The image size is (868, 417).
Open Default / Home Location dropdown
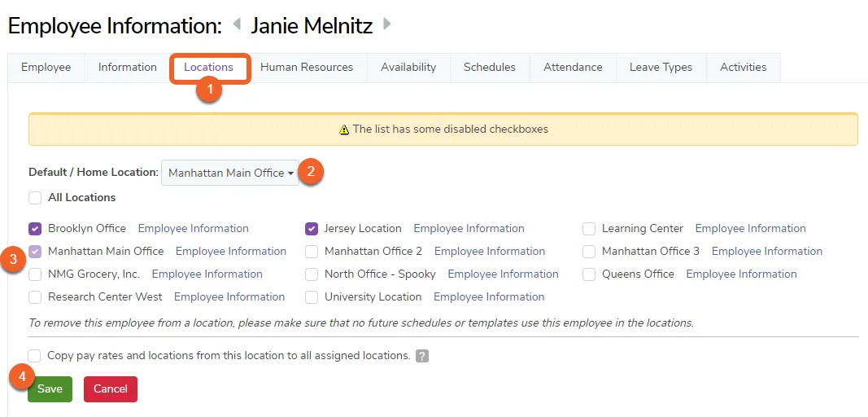pyautogui.click(x=230, y=173)
